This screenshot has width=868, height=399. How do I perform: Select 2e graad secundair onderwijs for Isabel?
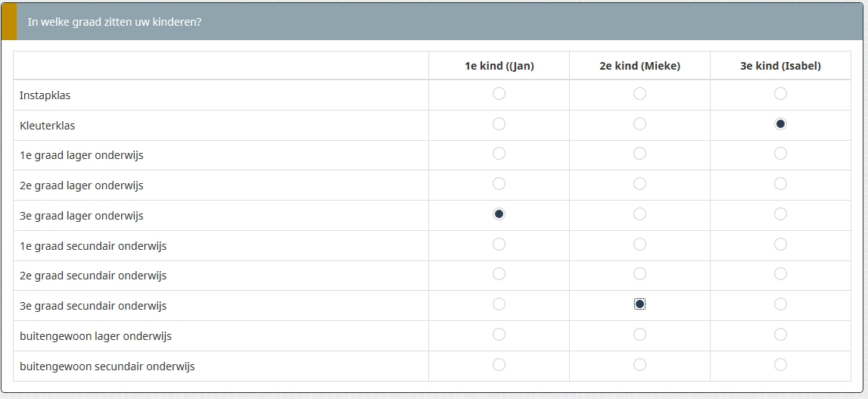[780, 274]
